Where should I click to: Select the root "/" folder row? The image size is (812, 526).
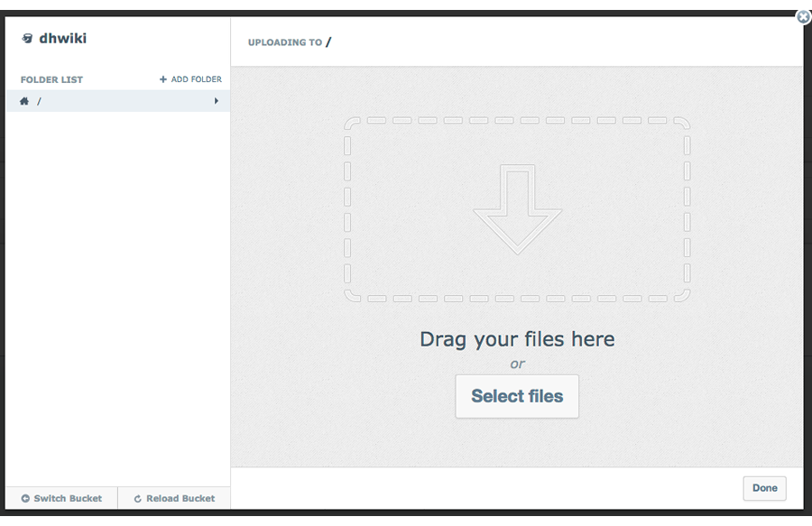117,101
